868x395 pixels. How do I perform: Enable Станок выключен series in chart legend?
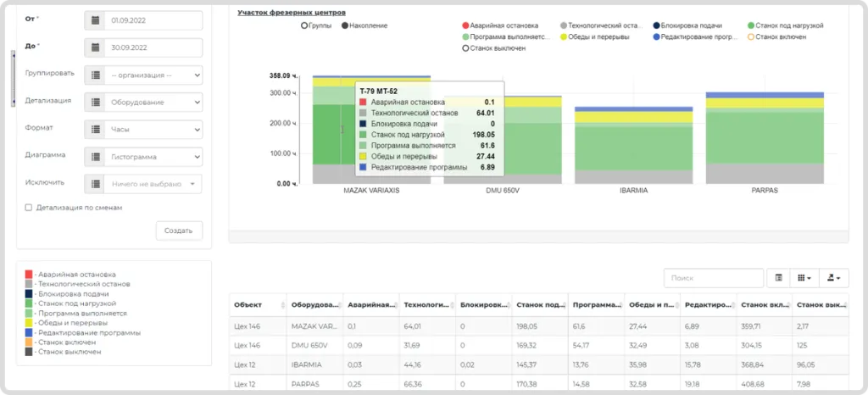click(494, 48)
